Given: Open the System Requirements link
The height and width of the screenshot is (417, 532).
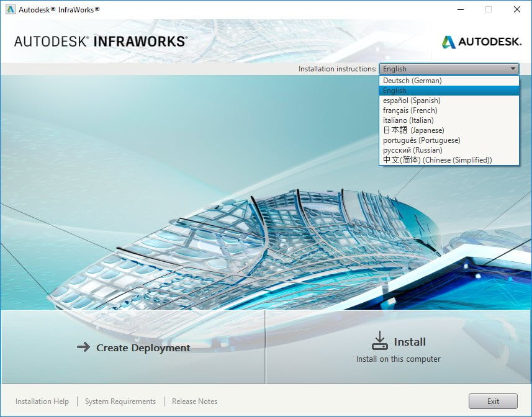Looking at the screenshot, I should [120, 401].
